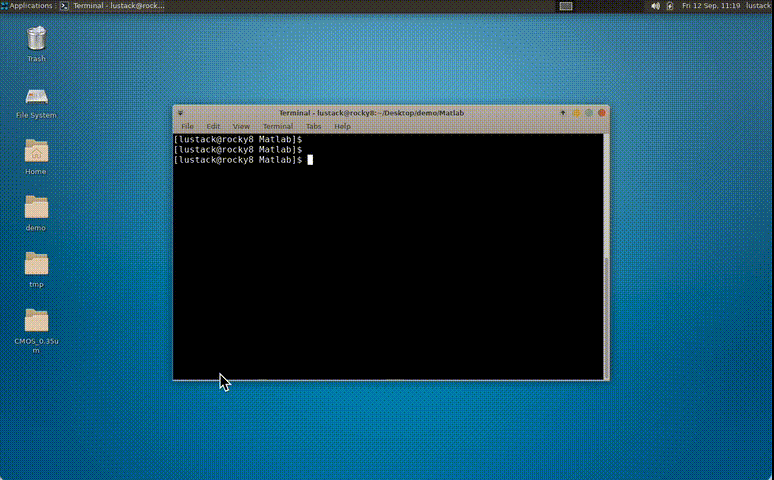Select the tmp folder on desktop

tap(36, 264)
